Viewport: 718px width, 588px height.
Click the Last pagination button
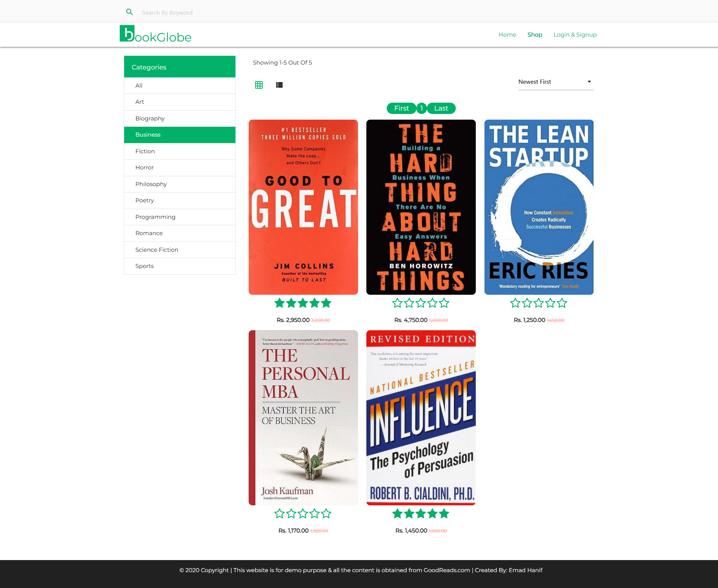coord(441,108)
